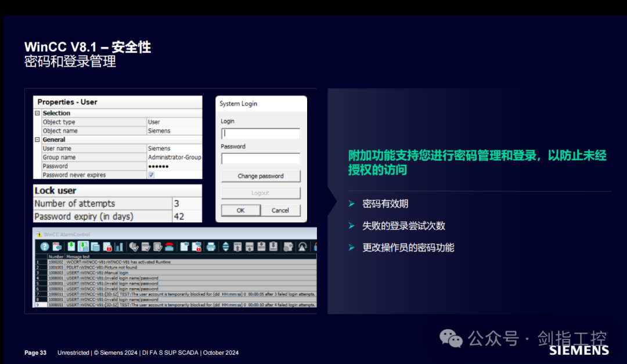Click the Change password button

[x=260, y=176]
